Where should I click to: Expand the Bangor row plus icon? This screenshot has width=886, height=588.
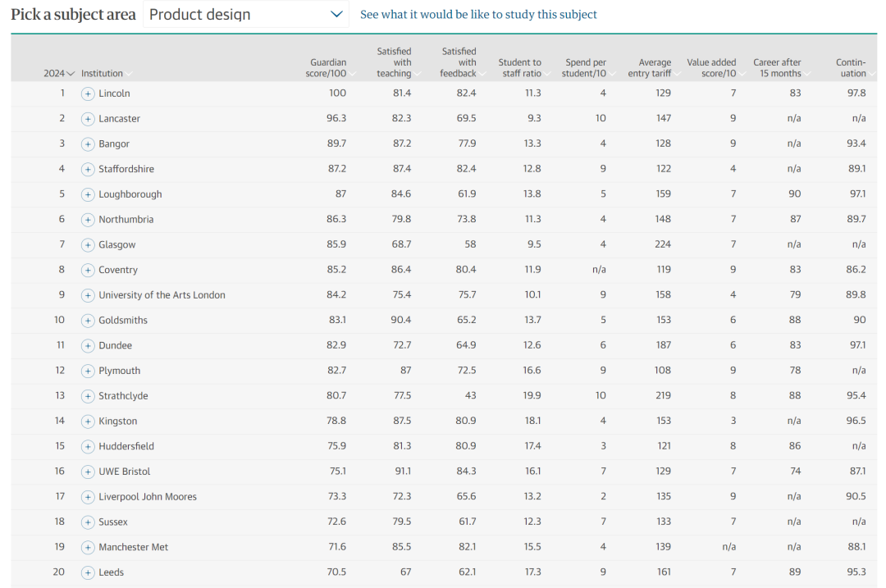88,144
